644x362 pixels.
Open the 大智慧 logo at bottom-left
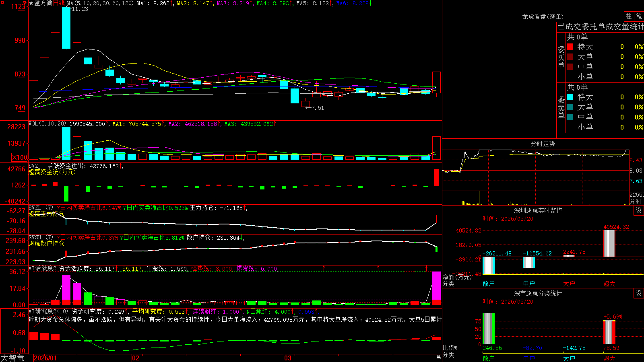click(12, 358)
